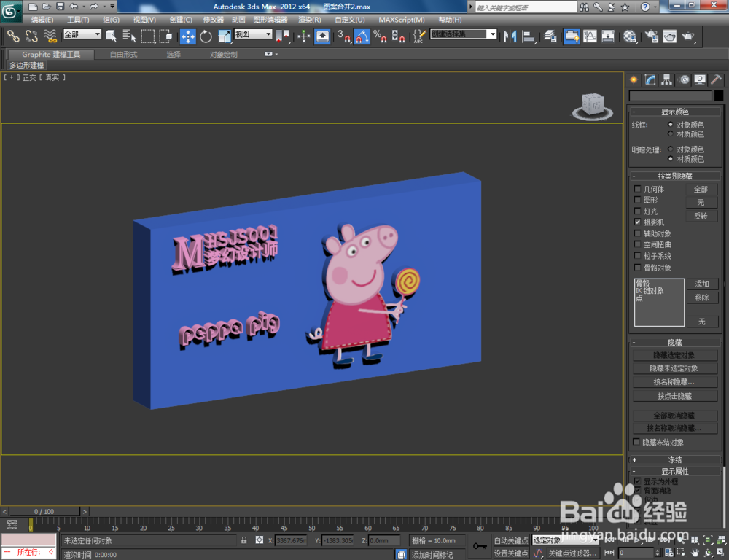Open the Create command panel tab

634,79
